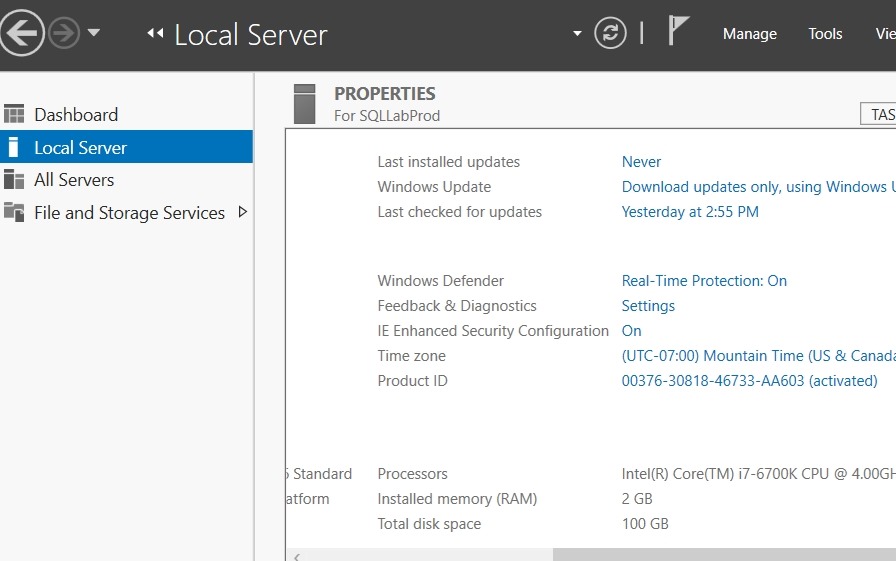Click IE Enhanced Security Configuration On link

631,331
